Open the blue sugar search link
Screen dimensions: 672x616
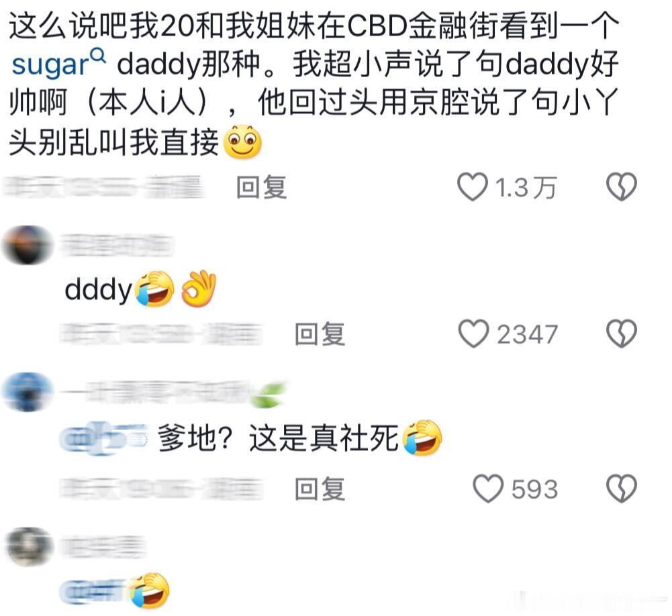(x=50, y=65)
